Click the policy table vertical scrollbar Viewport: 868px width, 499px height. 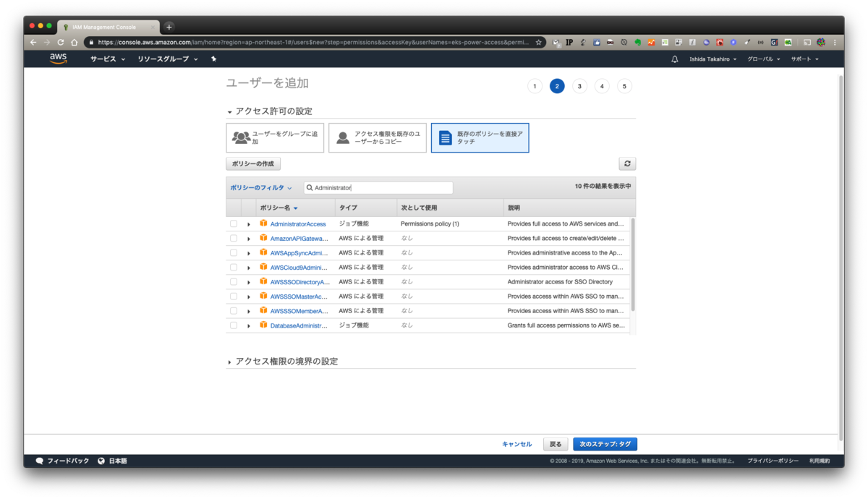633,264
